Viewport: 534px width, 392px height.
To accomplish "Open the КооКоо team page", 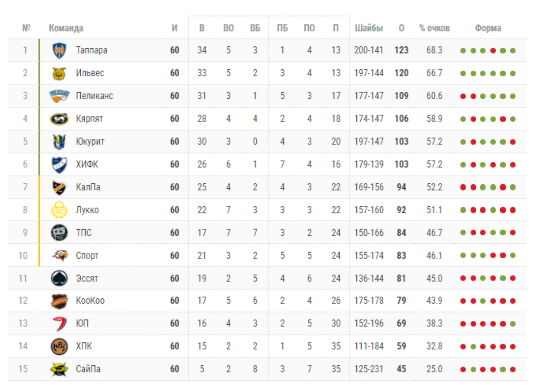I will pos(90,301).
